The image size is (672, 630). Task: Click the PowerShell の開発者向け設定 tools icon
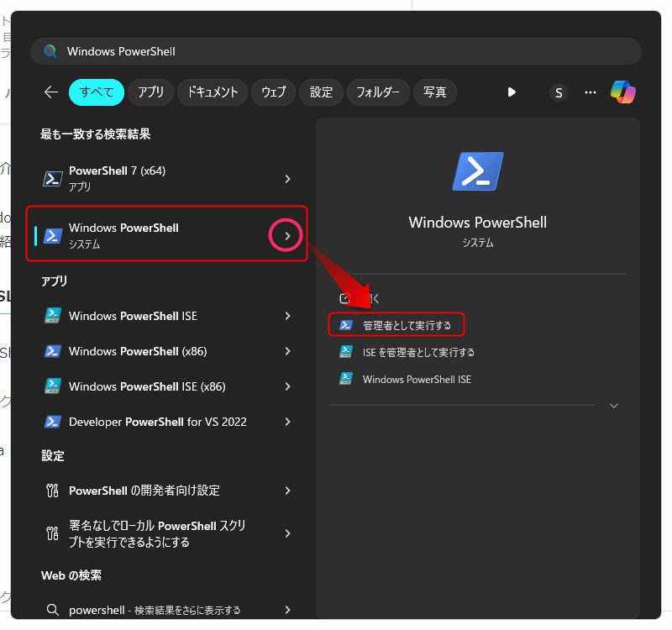[52, 491]
